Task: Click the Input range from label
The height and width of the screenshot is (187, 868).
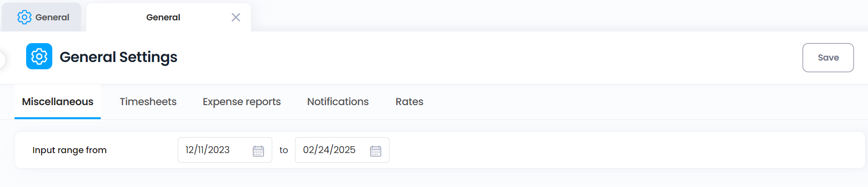Action: (x=69, y=150)
